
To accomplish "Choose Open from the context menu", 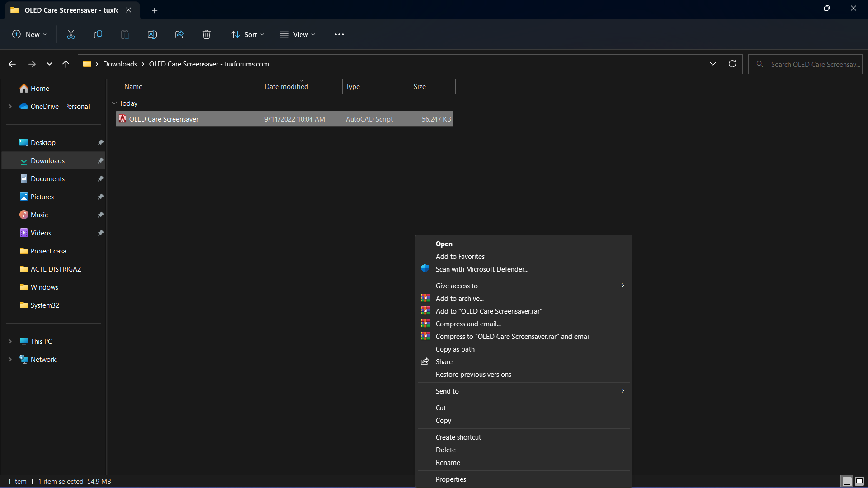I will [x=524, y=244].
